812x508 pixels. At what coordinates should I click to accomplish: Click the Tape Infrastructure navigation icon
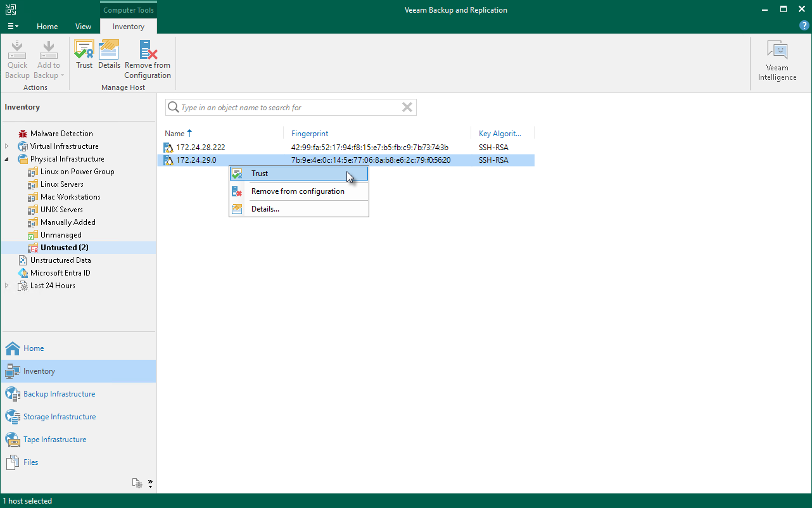[x=13, y=440]
